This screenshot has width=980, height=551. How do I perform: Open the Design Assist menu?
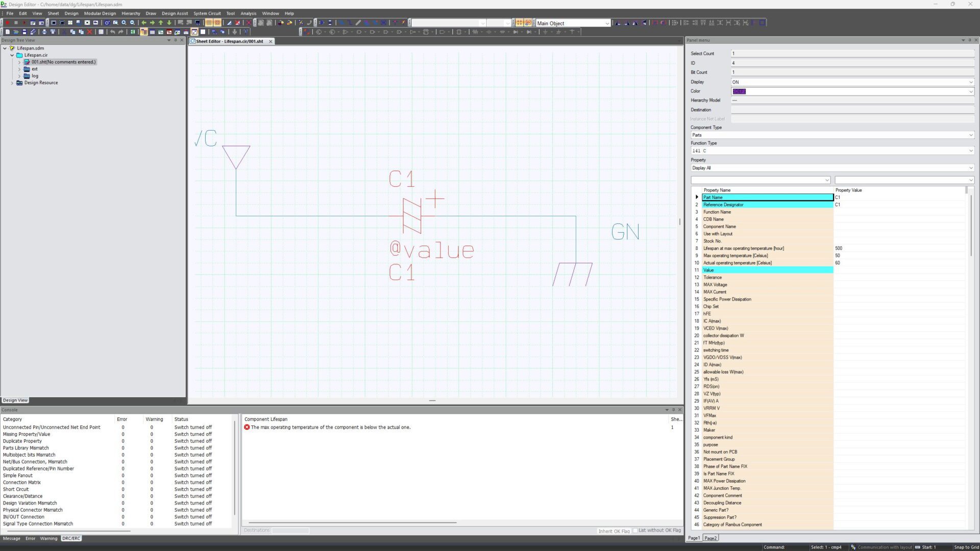pyautogui.click(x=175, y=14)
